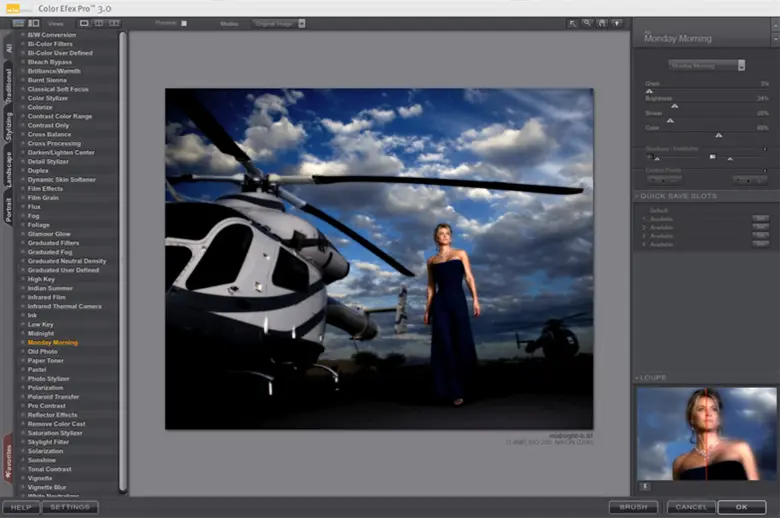
Task: Open the Settings button
Action: tap(70, 507)
